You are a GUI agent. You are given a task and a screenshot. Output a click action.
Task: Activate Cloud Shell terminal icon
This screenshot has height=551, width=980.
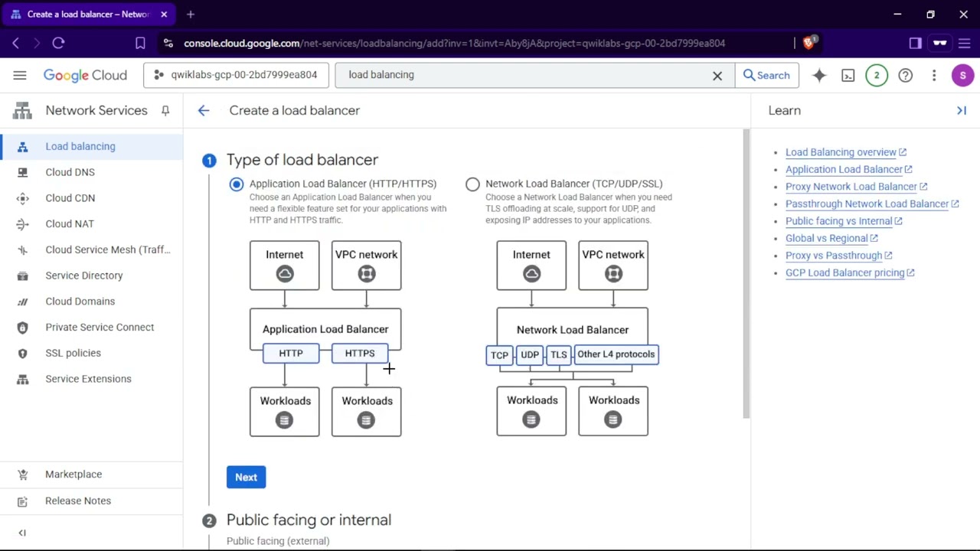coord(848,75)
